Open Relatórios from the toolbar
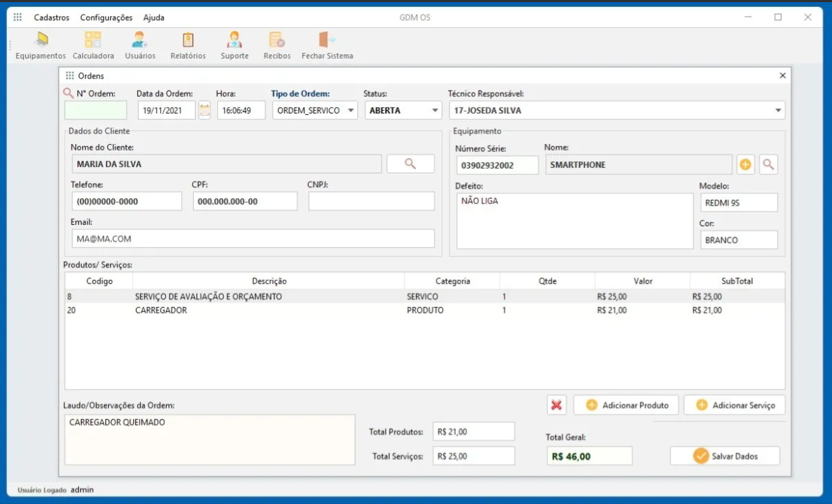This screenshot has width=832, height=504. coord(187,43)
